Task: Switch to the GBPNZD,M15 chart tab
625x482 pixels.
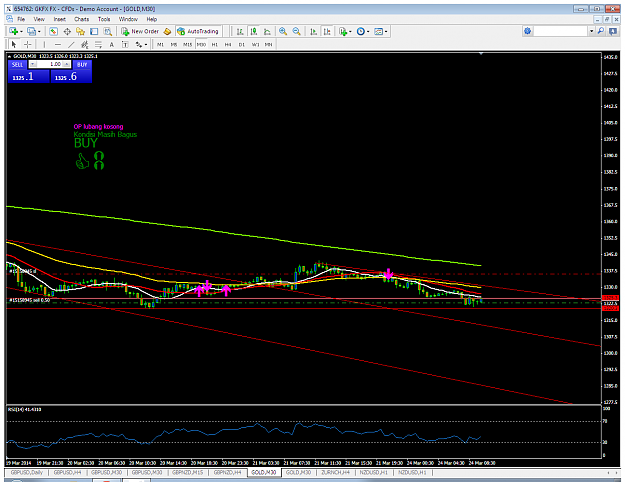Action: pyautogui.click(x=188, y=472)
